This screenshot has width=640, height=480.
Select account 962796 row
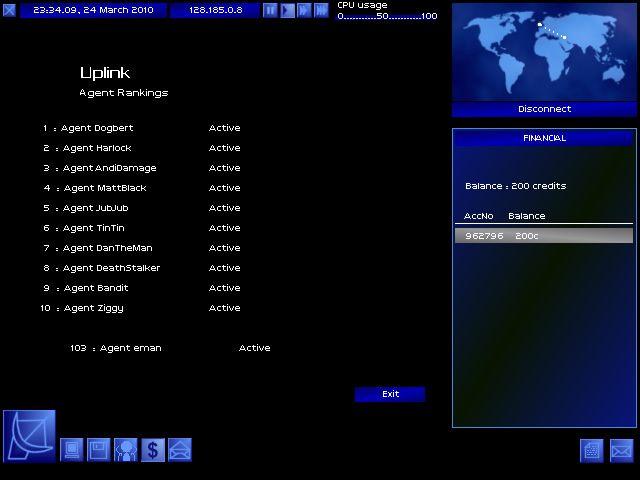click(x=544, y=236)
